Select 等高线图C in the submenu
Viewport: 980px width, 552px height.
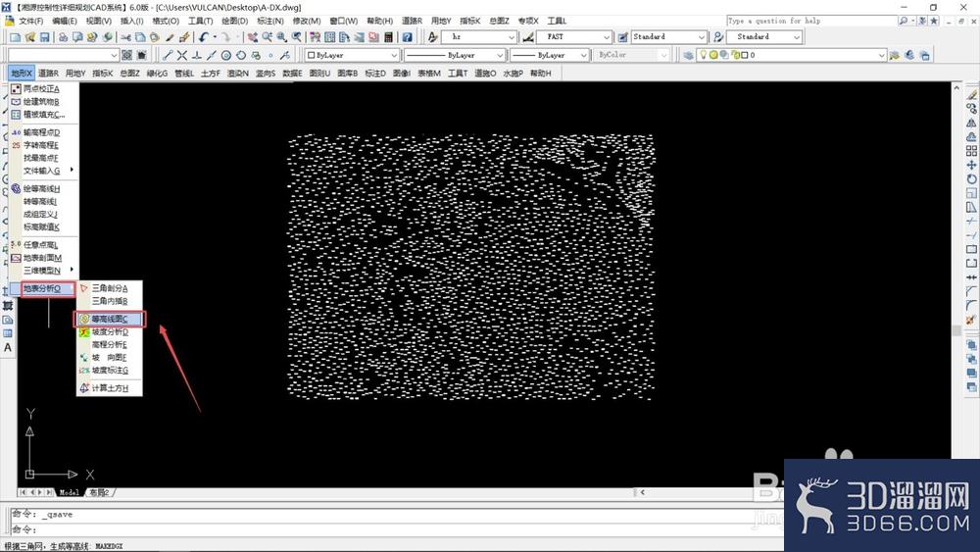tap(110, 319)
